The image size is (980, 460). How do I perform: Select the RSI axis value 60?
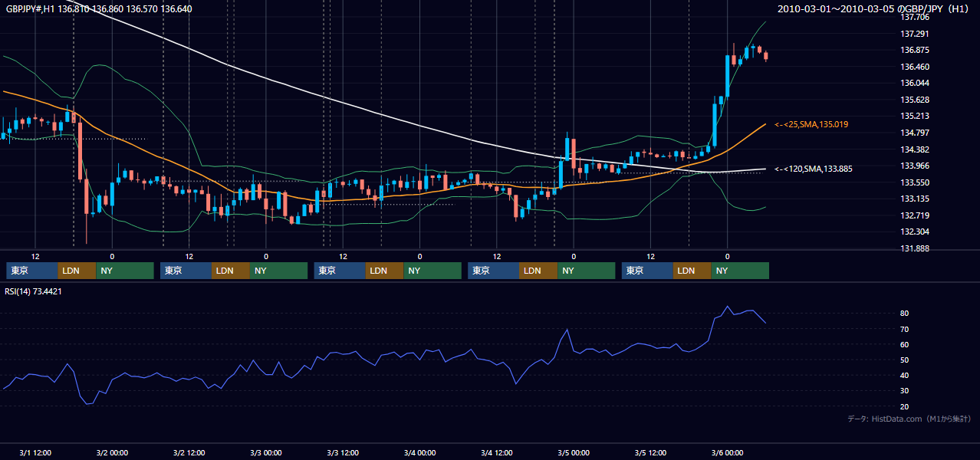coord(905,345)
